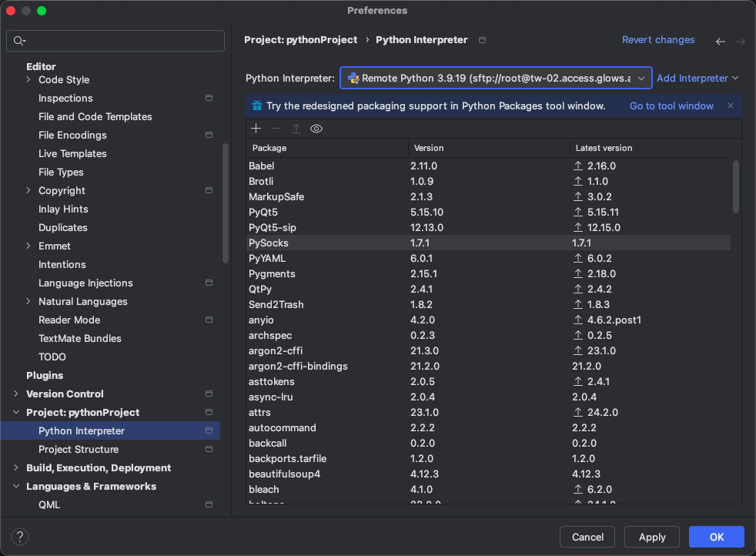Click the project-level settings icon on the Language Injections row
This screenshot has height=556, width=756.
pos(209,283)
